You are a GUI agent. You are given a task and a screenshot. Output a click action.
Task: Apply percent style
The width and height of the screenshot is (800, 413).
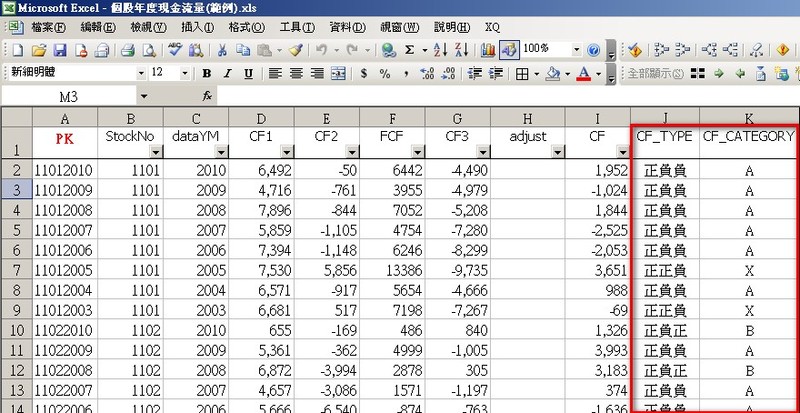tap(385, 74)
